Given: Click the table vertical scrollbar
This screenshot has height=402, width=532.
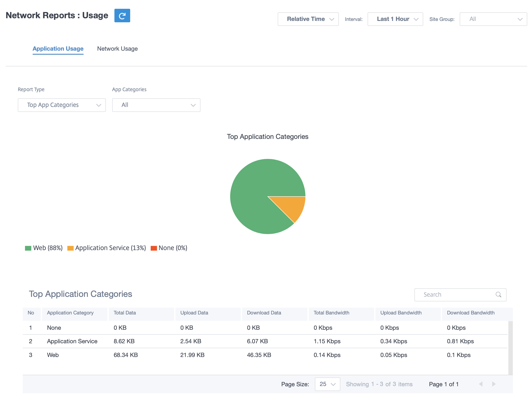Looking at the screenshot, I should [510, 348].
